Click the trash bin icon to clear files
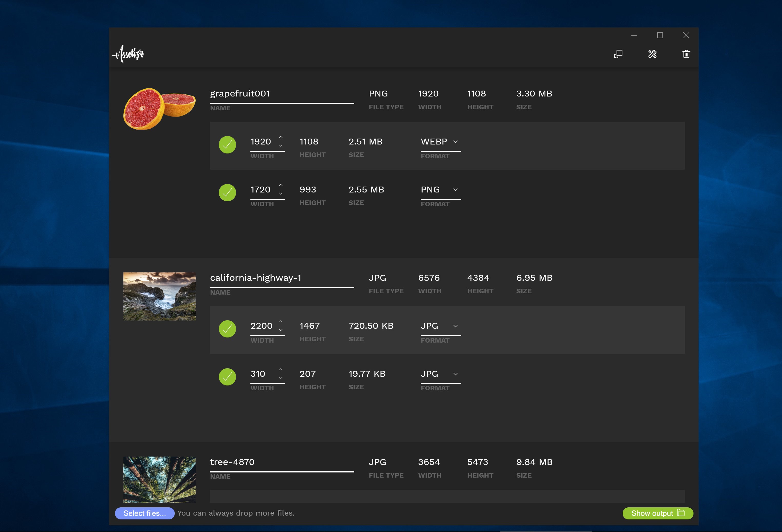 [686, 54]
